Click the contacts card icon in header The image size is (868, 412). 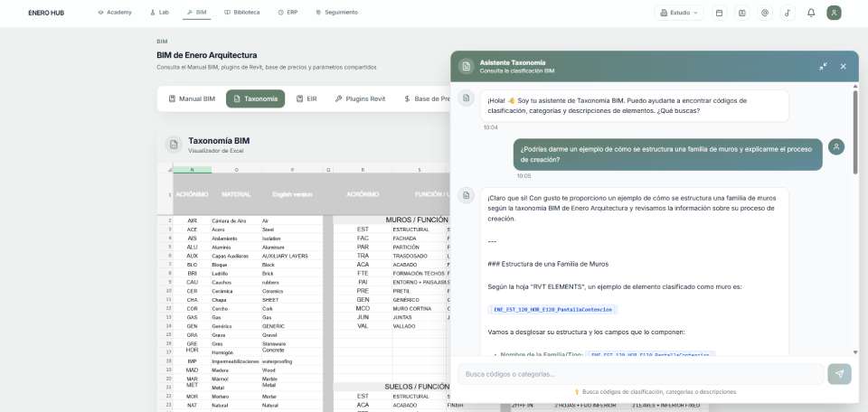[741, 13]
